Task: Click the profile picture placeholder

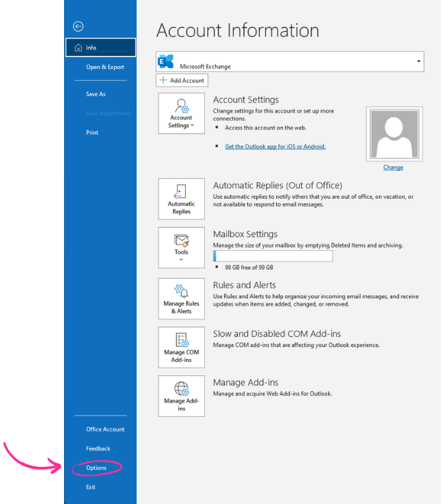Action: (x=394, y=134)
